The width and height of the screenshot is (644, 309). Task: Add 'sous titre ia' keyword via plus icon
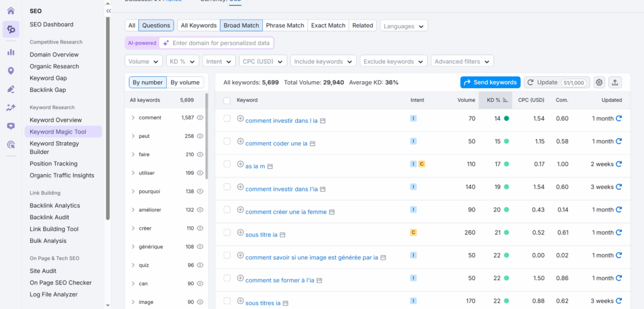click(x=240, y=233)
